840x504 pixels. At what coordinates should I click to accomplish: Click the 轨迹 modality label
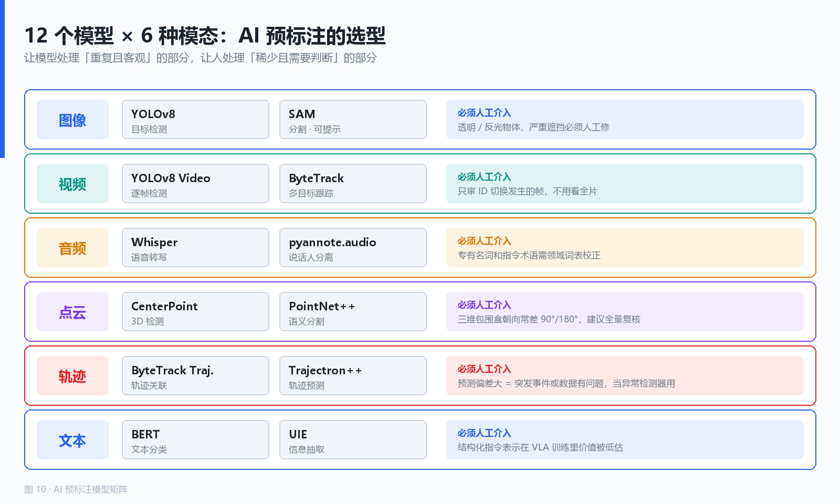[72, 376]
